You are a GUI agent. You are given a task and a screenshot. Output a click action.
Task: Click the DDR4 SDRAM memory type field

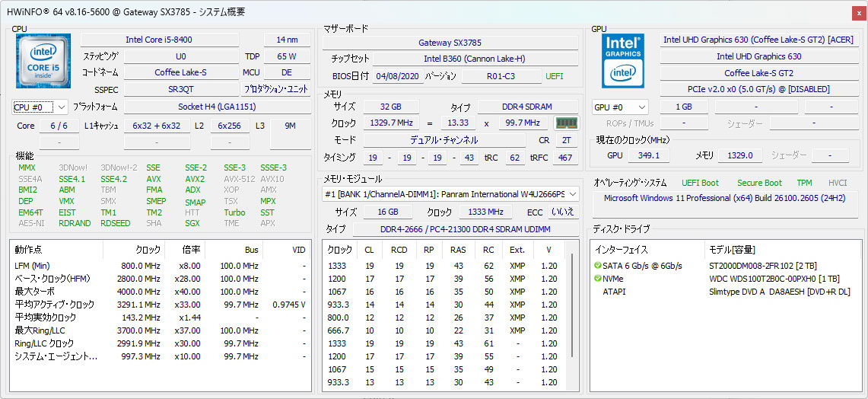tap(528, 107)
